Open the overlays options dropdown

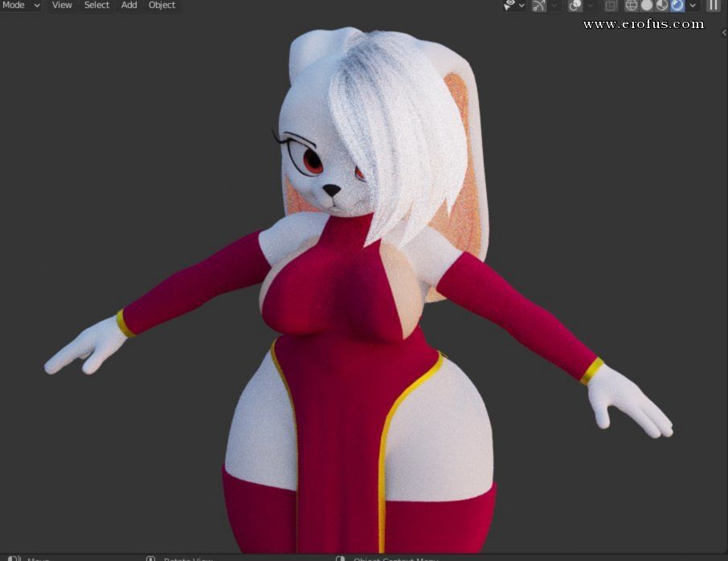point(591,6)
